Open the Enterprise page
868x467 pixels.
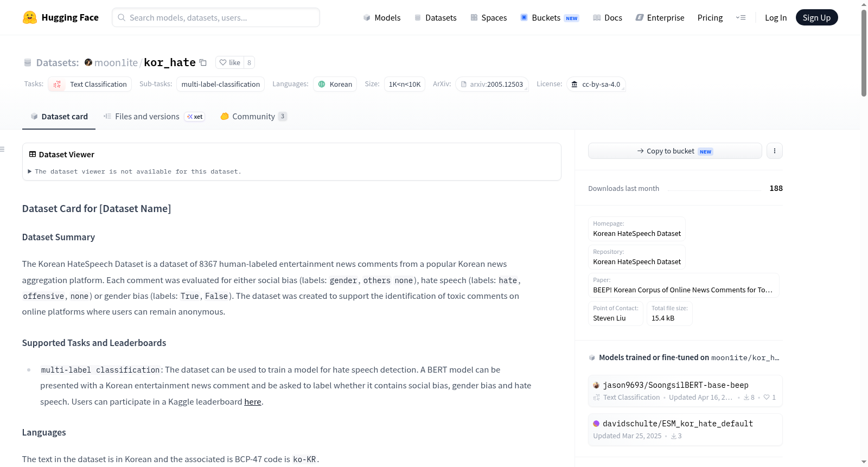pyautogui.click(x=660, y=18)
